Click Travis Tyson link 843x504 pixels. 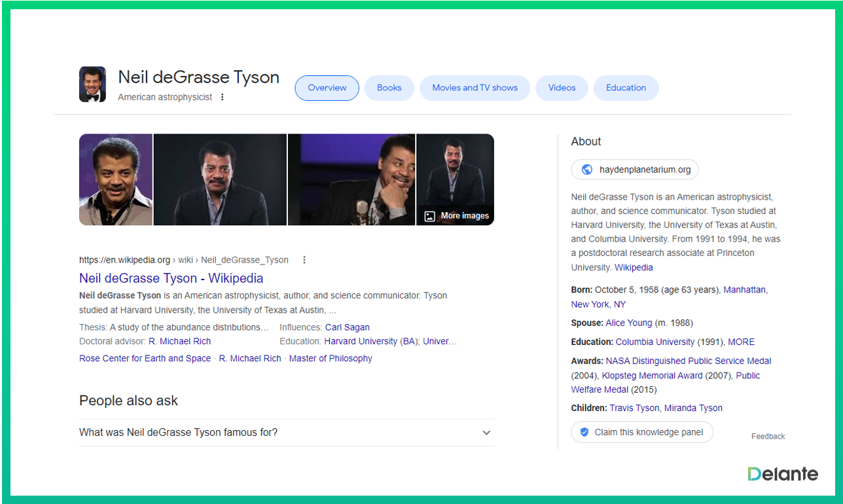tap(634, 408)
